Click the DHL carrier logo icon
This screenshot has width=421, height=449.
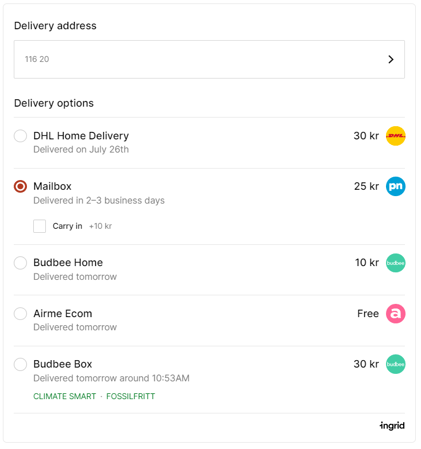coord(395,136)
